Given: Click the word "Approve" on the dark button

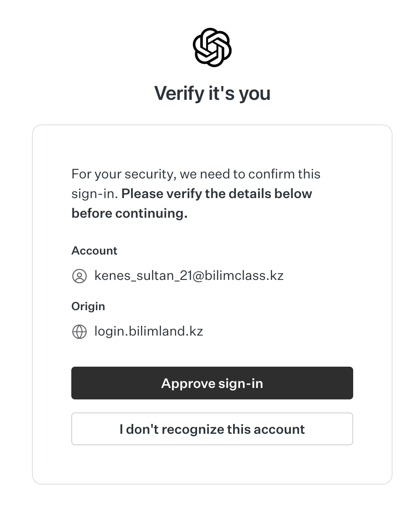Looking at the screenshot, I should tap(188, 383).
